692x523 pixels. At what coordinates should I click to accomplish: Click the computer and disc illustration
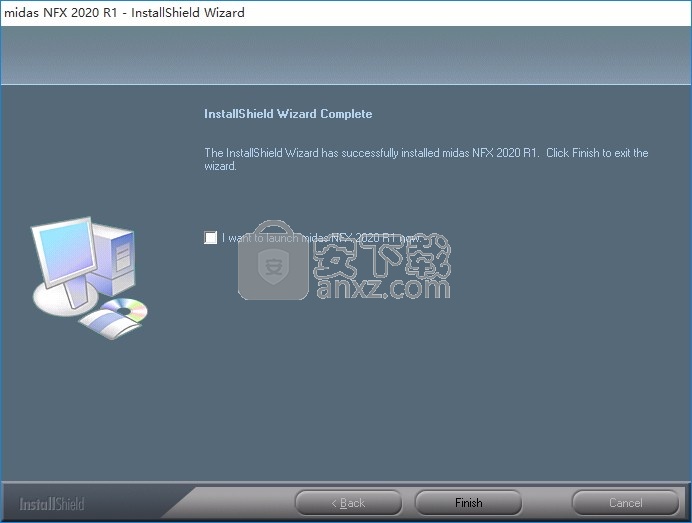(90, 278)
